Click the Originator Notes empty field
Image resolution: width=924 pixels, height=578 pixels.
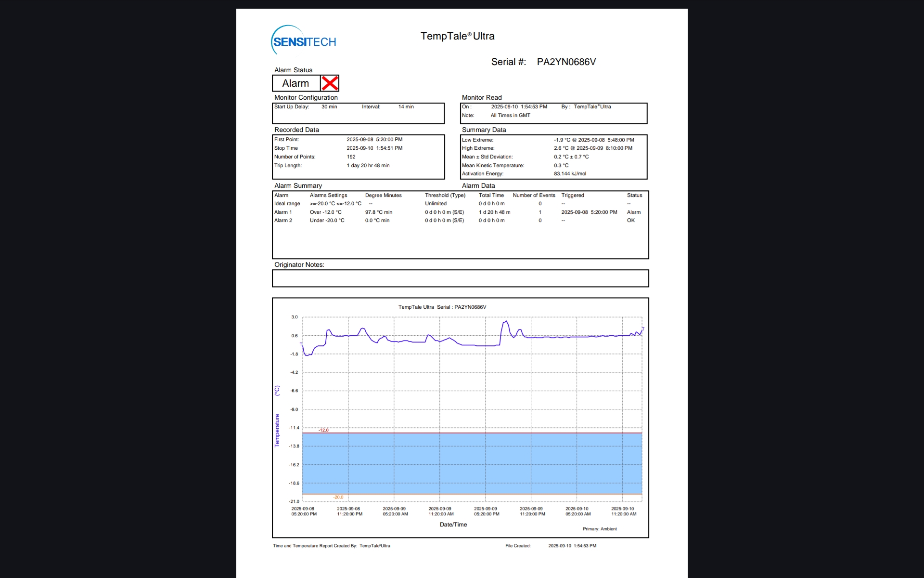pyautogui.click(x=460, y=278)
